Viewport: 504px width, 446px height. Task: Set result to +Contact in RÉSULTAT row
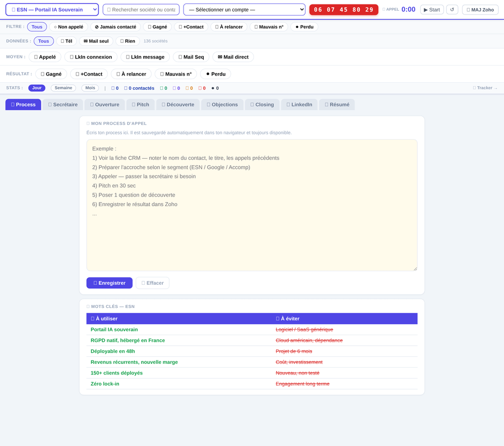[89, 74]
